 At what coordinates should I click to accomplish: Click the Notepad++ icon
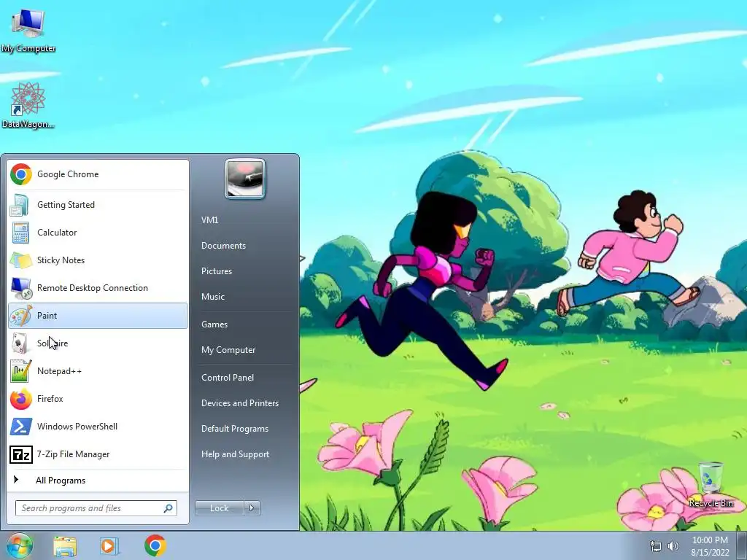pyautogui.click(x=21, y=371)
